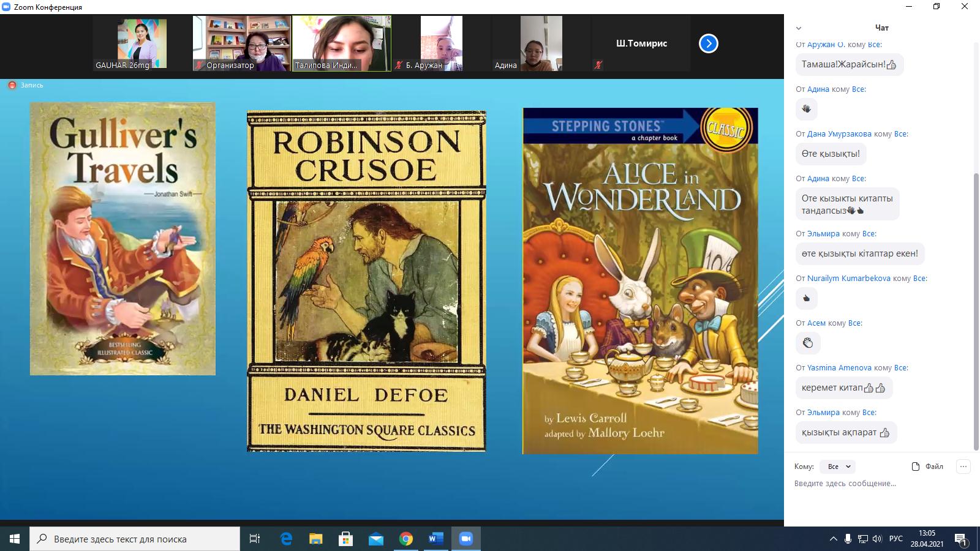Open notification center icon
Image resolution: width=980 pixels, height=551 pixels.
tap(960, 539)
